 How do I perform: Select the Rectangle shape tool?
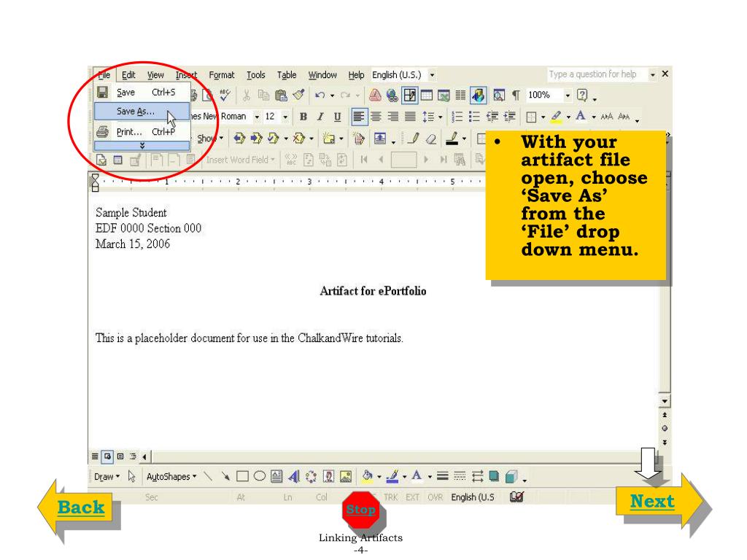(242, 476)
